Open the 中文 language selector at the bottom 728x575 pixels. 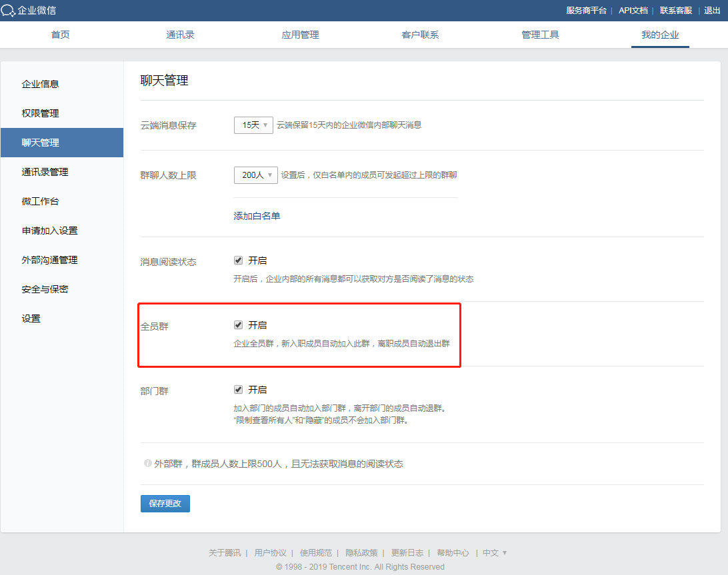494,552
